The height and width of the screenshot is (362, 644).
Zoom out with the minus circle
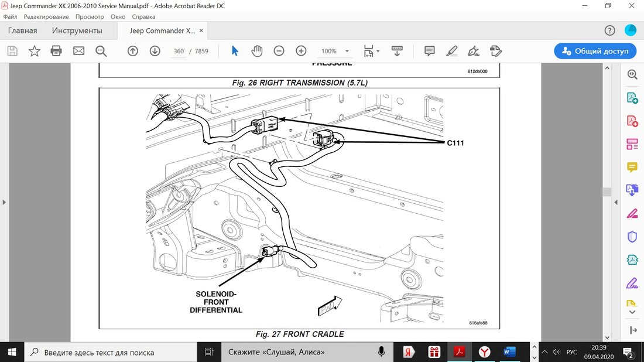pyautogui.click(x=279, y=51)
